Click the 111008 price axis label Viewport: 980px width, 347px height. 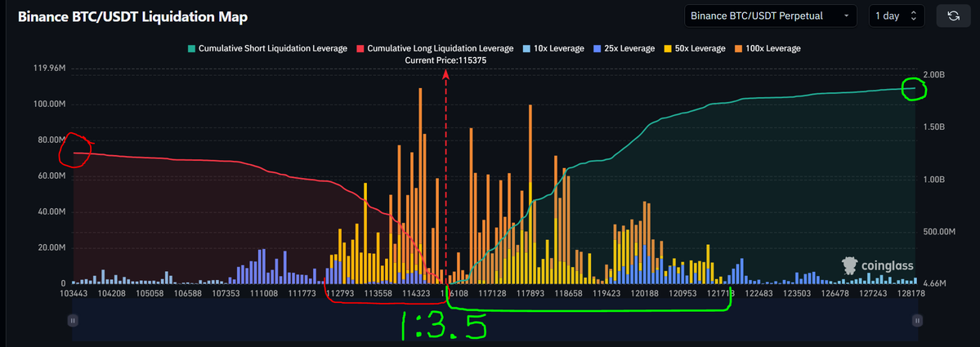pyautogui.click(x=264, y=292)
